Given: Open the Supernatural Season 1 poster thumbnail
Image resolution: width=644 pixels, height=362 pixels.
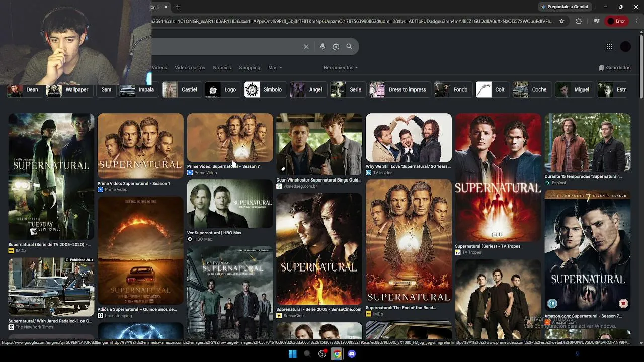Looking at the screenshot, I should (x=140, y=146).
